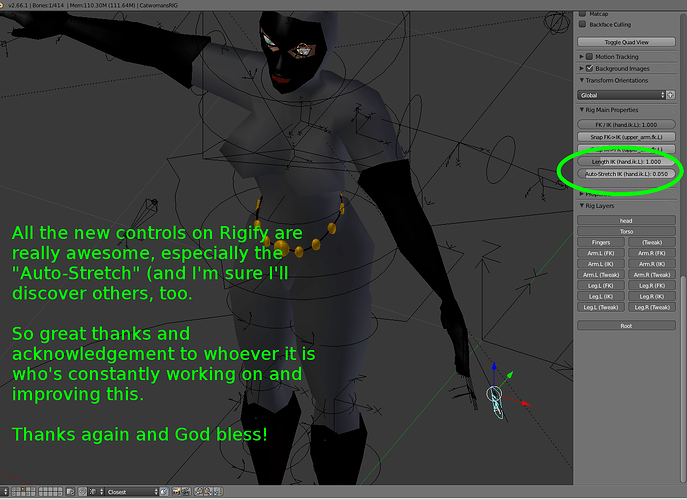Click Snap FK->IK (upper_arm.fk.L) button
Image resolution: width=687 pixels, height=500 pixels.
[x=626, y=137]
